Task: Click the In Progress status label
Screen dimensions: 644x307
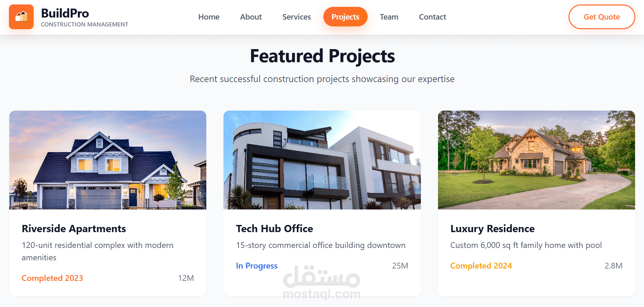Action: coord(257,266)
